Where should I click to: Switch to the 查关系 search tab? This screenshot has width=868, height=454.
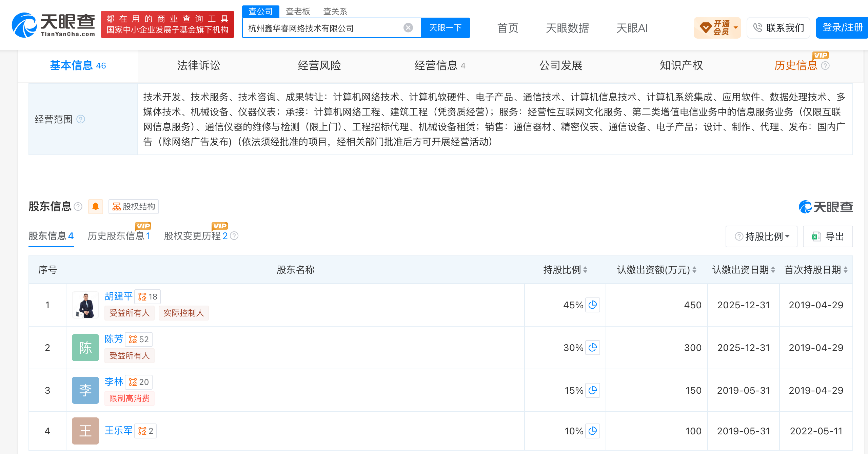(335, 12)
